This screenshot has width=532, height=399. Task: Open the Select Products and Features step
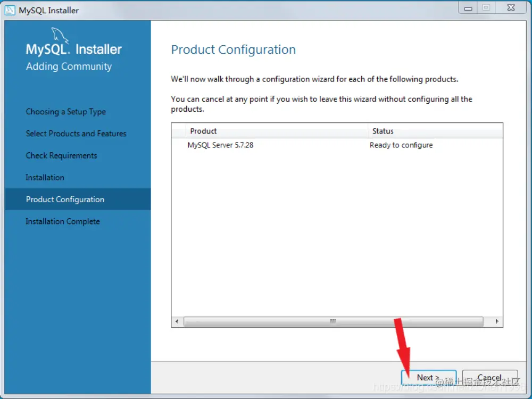coord(76,134)
